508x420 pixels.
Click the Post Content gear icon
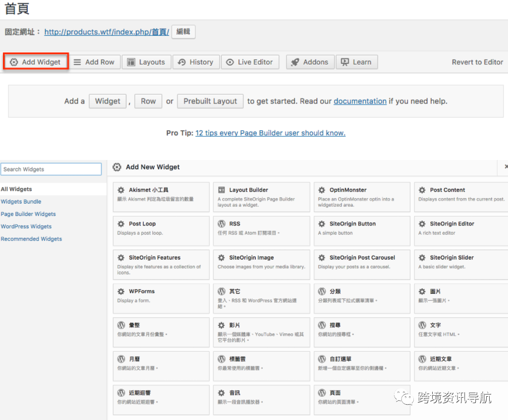coord(422,190)
